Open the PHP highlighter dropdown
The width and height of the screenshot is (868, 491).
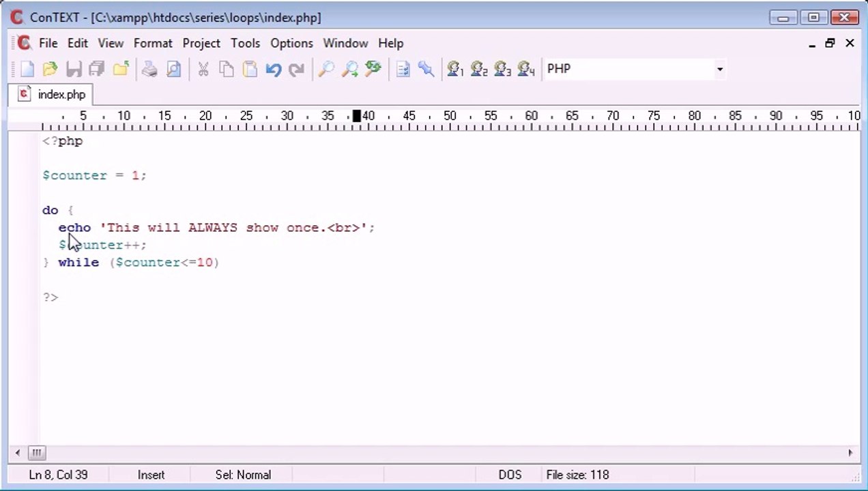coord(719,69)
